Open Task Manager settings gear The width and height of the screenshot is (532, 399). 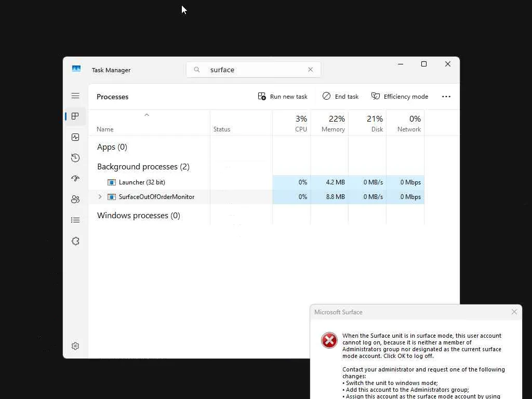coord(75,346)
